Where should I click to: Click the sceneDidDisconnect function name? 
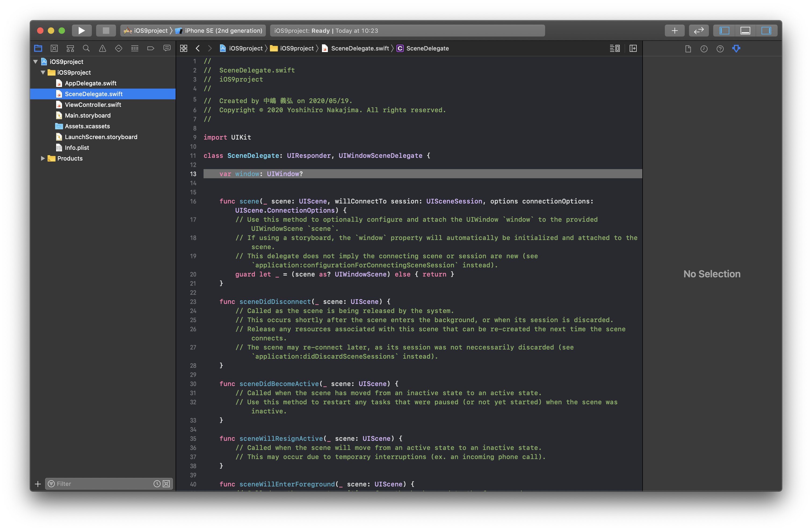[275, 302]
